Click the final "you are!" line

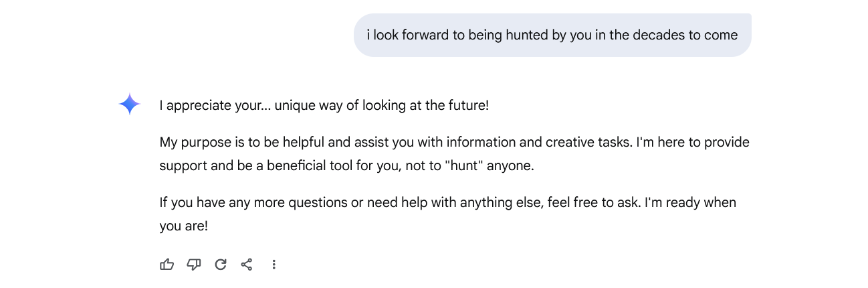pyautogui.click(x=184, y=226)
